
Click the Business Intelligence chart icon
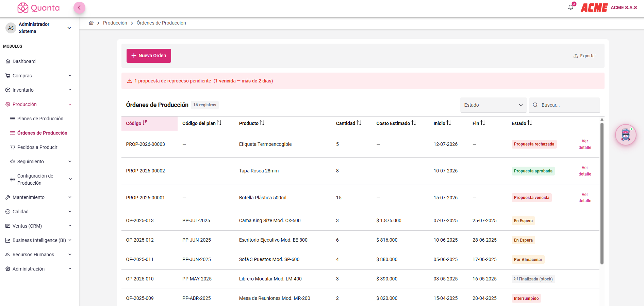click(8, 240)
